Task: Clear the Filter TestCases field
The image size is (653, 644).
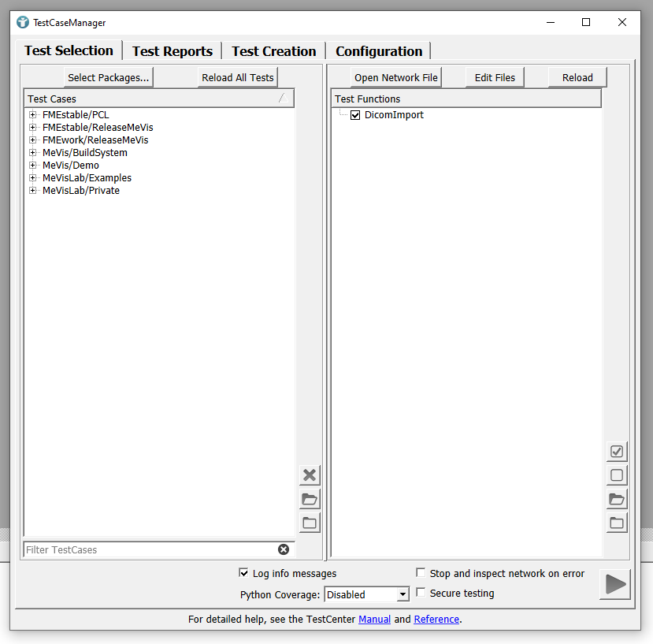Action: point(284,549)
